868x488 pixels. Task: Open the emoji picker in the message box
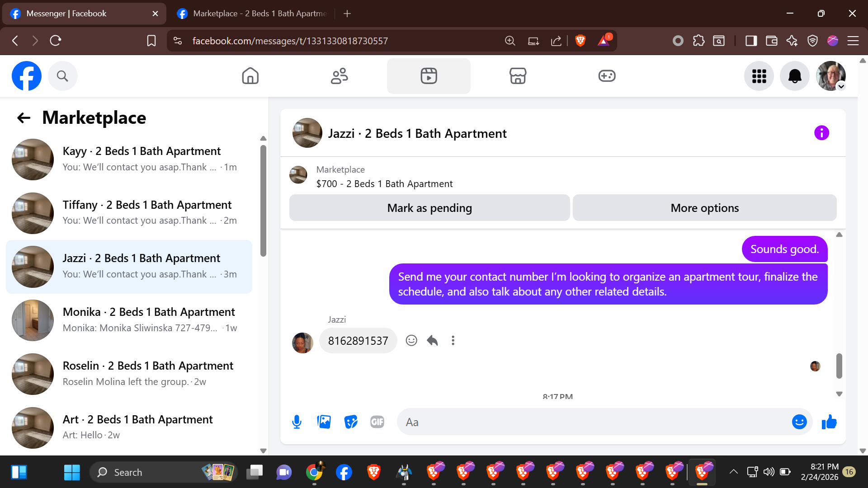[x=799, y=422]
